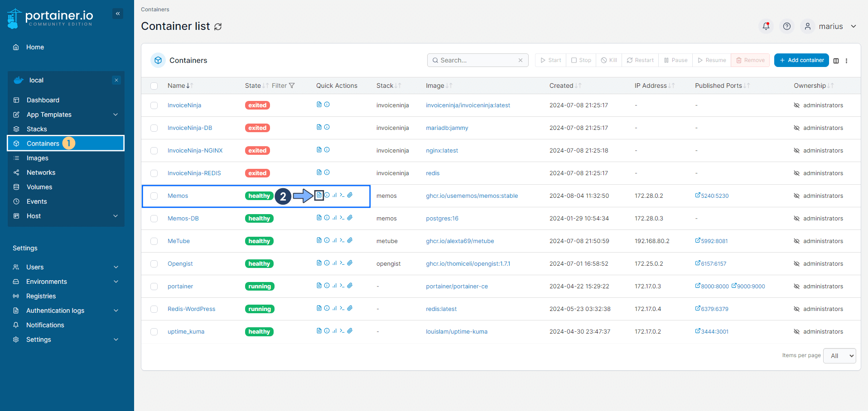Expand Host submenu
Image resolution: width=868 pixels, height=411 pixels.
pos(116,216)
